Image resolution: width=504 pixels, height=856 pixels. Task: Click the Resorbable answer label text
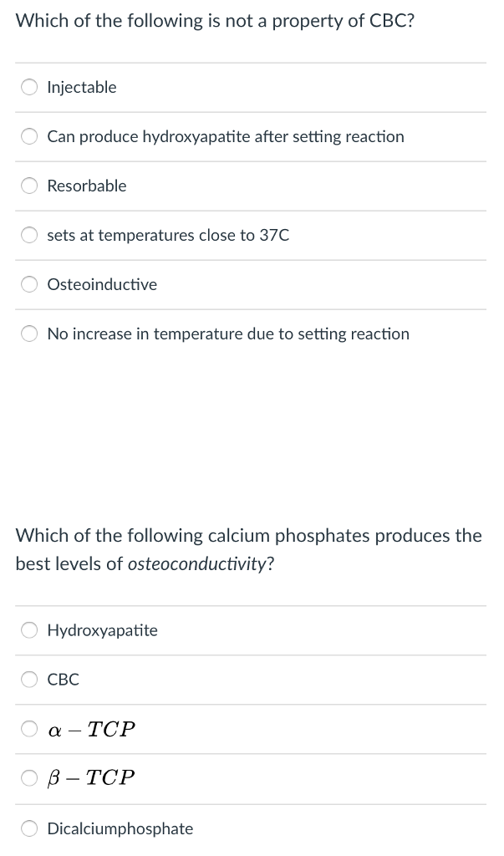point(87,186)
